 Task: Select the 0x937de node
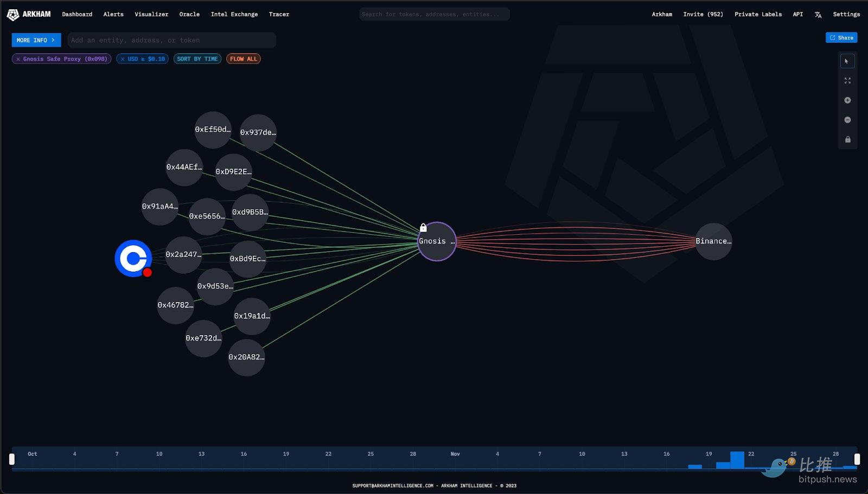click(x=258, y=133)
